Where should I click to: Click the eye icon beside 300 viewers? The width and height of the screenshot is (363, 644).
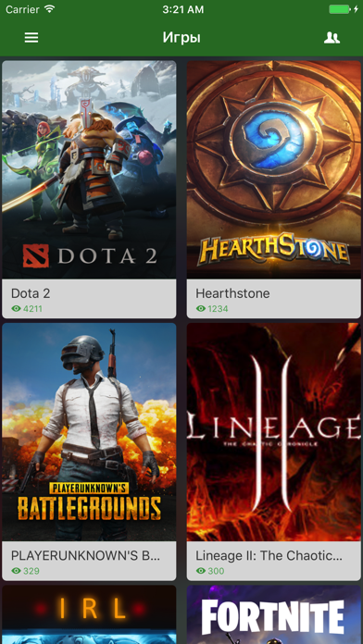click(201, 571)
